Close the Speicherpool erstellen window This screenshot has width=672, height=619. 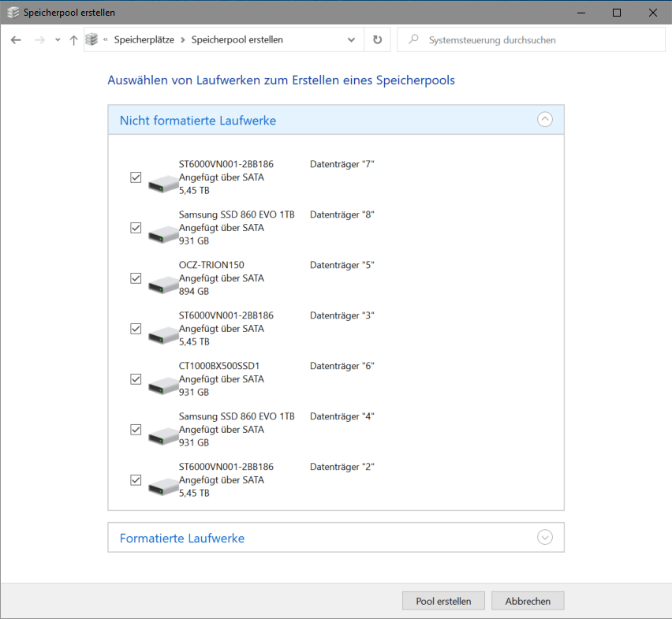653,13
